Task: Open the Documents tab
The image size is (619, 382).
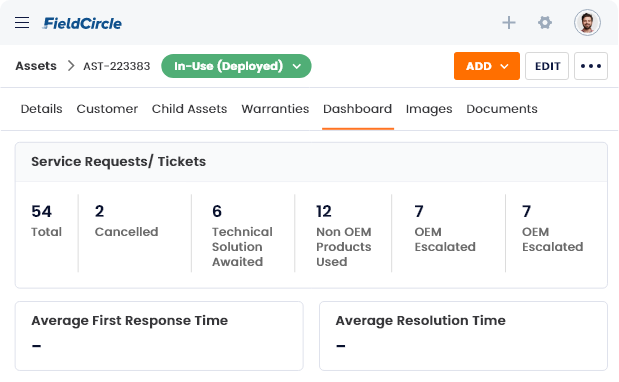Action: click(x=502, y=109)
